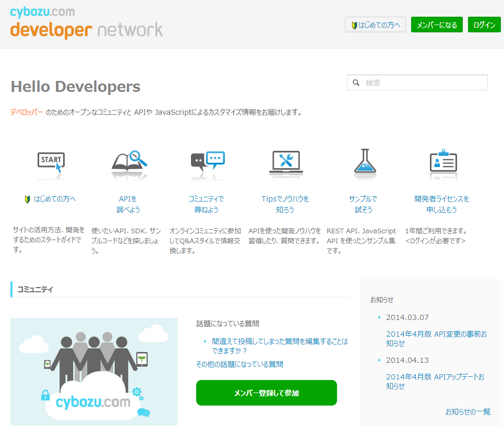The height and width of the screenshot is (428, 504).
Task: Open the APIを調べよう link
Action: pos(128,204)
